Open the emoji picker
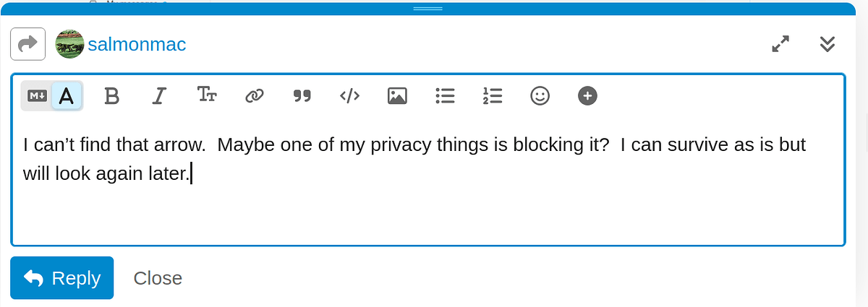The width and height of the screenshot is (868, 307). coord(540,95)
